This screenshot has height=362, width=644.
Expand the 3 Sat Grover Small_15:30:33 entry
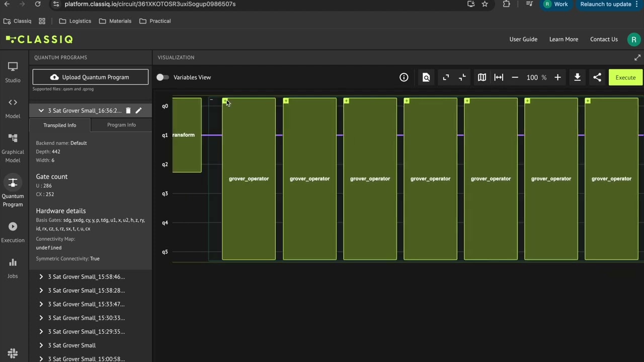41,318
